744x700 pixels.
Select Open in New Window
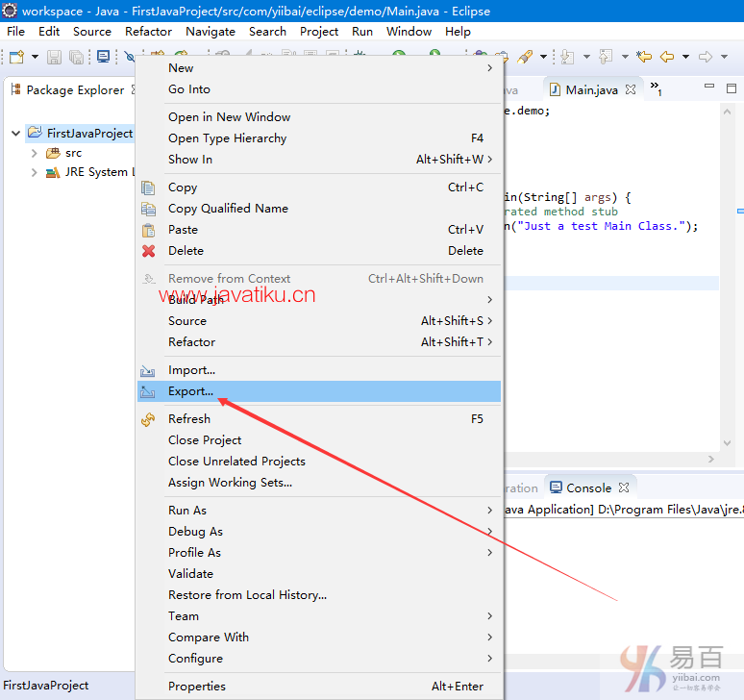[x=319, y=117]
